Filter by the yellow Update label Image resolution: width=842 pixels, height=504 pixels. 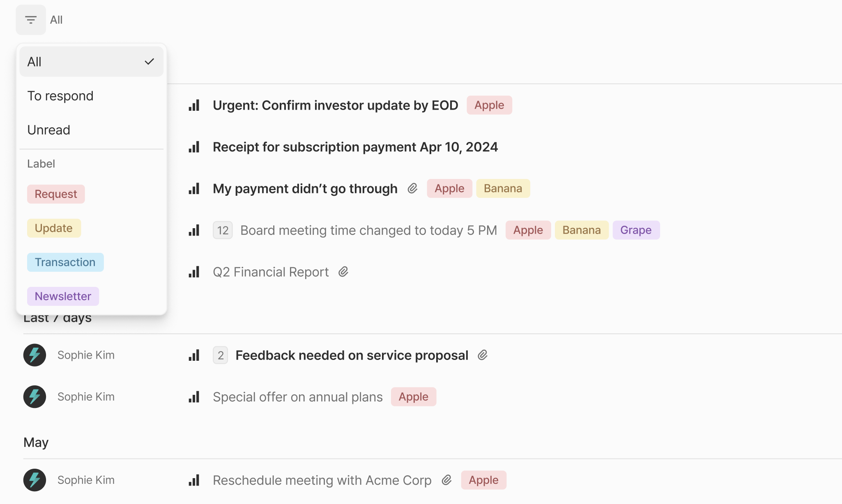[54, 228]
